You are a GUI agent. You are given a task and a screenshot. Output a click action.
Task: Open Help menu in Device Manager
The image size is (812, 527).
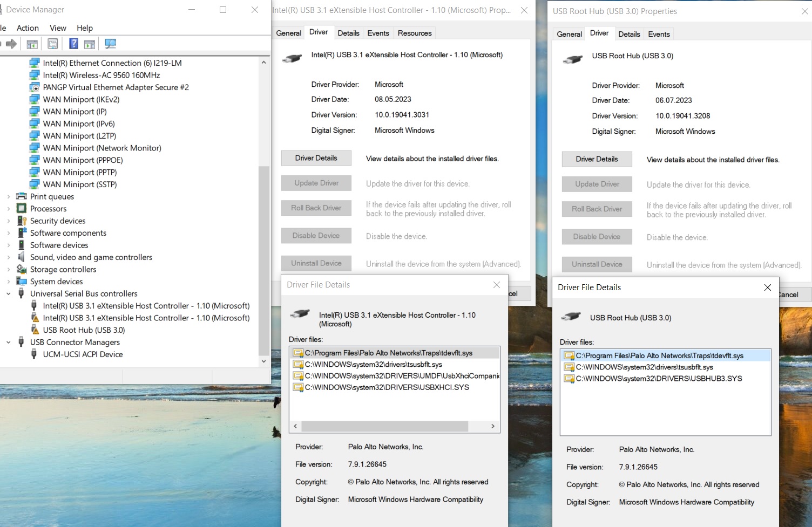(x=85, y=28)
